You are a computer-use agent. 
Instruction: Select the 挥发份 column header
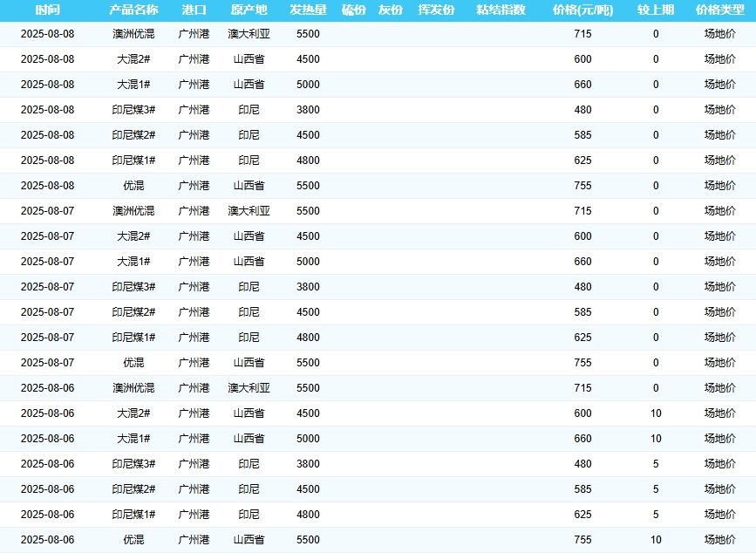(x=436, y=10)
